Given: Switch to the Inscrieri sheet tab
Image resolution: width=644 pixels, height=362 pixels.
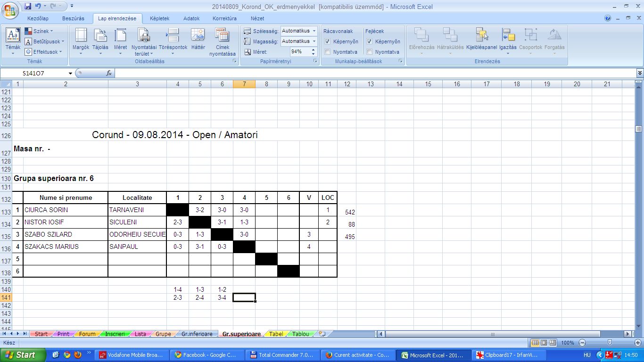Looking at the screenshot, I should (115, 334).
